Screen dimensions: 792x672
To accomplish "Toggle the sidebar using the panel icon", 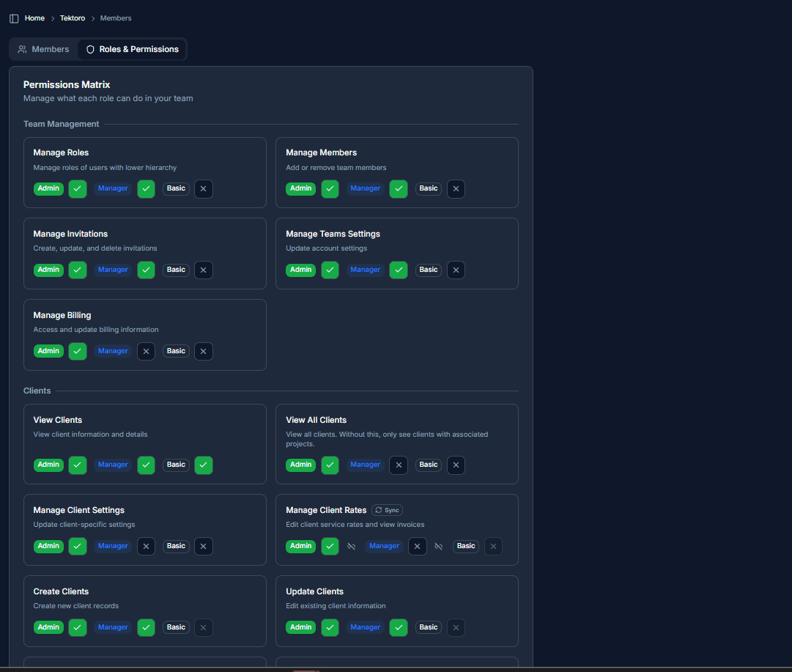I will 14,18.
